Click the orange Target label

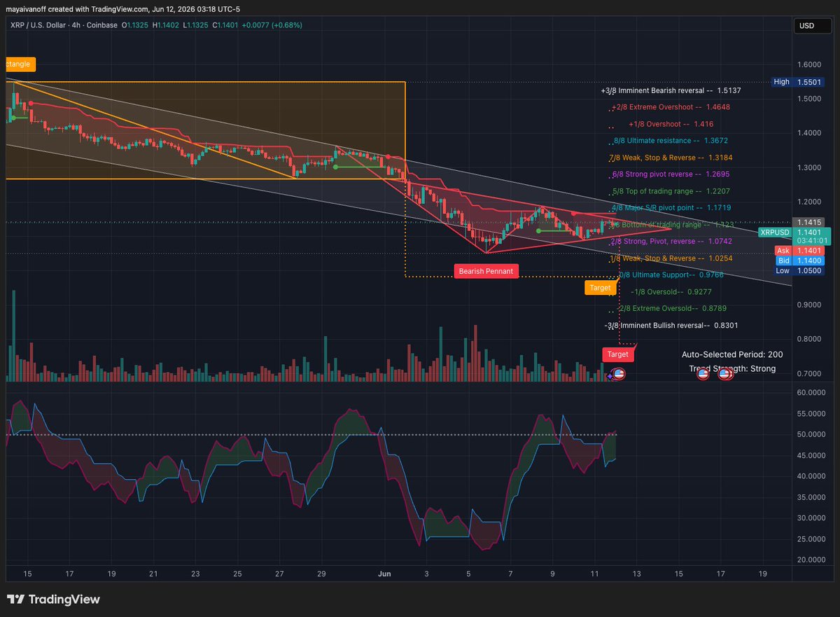tap(600, 287)
